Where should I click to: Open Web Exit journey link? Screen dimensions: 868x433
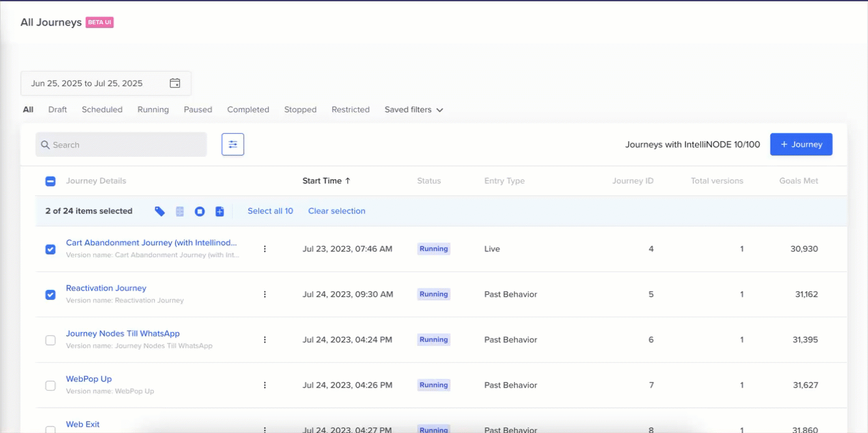click(83, 424)
